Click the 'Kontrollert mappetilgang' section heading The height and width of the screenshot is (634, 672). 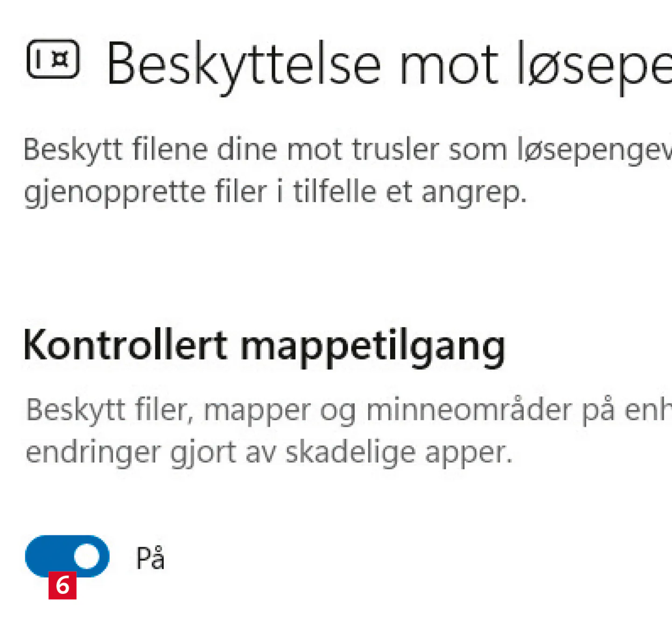264,346
